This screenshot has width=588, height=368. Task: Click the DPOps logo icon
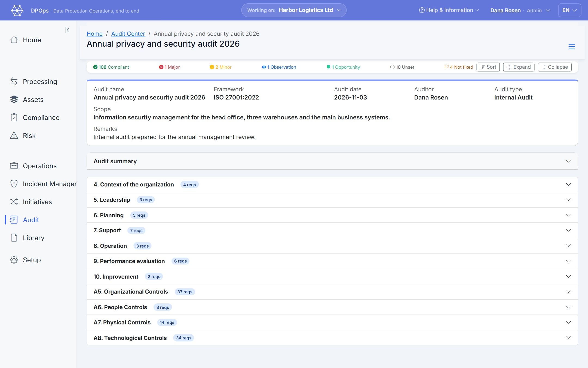[x=17, y=10]
